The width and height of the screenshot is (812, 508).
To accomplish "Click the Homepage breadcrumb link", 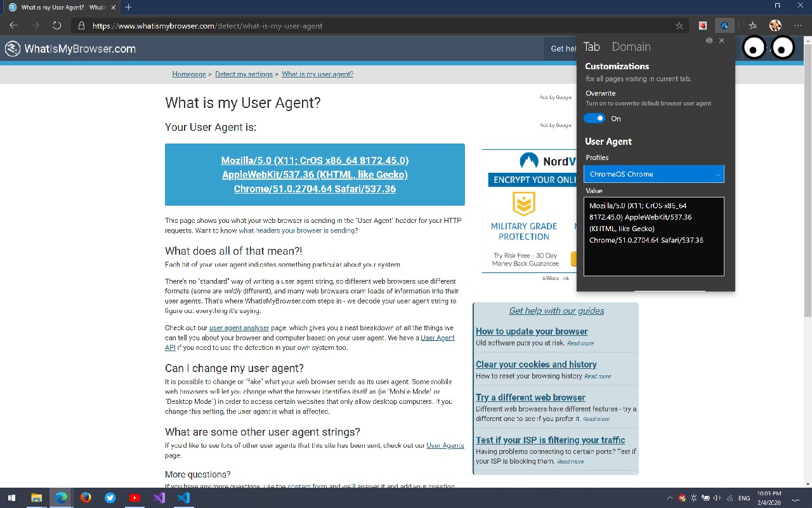I will click(x=189, y=74).
